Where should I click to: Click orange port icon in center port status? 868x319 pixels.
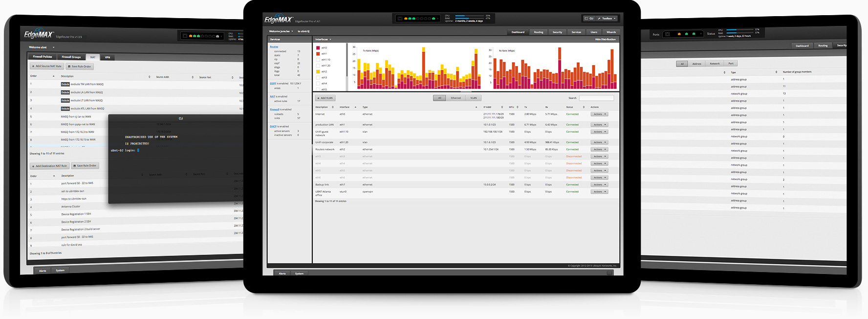(x=406, y=19)
